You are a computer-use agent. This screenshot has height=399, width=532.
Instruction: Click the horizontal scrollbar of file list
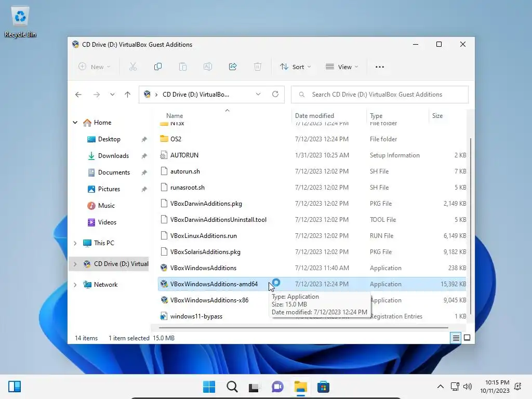[303, 328]
